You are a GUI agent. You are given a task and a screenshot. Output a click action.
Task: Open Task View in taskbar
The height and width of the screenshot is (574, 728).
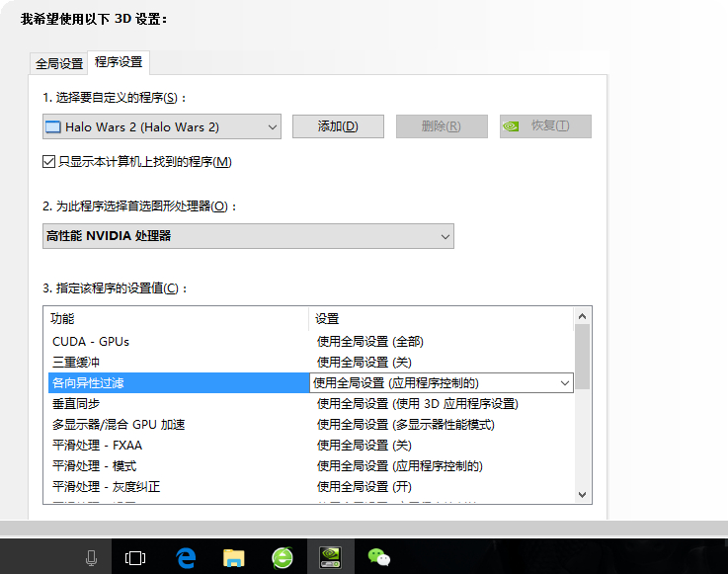pyautogui.click(x=135, y=558)
